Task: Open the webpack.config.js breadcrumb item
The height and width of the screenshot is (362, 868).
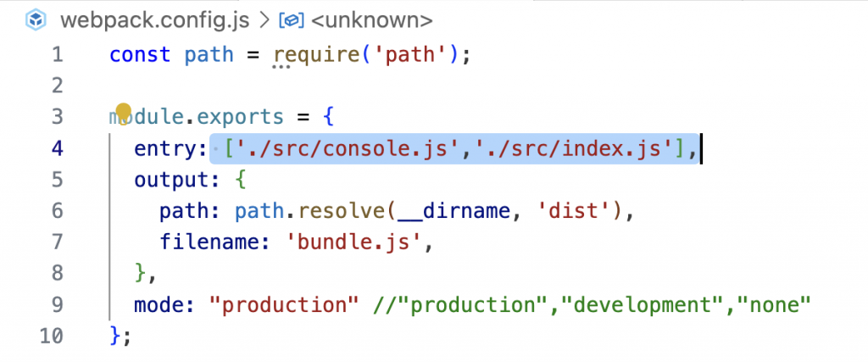Action: [x=154, y=20]
